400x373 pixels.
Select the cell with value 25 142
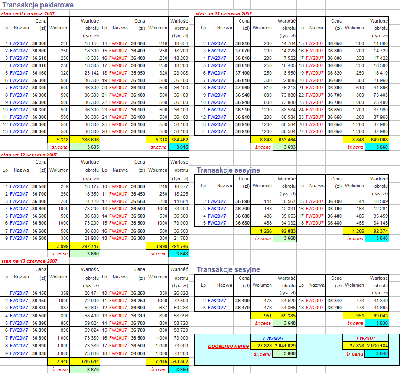click(x=92, y=73)
